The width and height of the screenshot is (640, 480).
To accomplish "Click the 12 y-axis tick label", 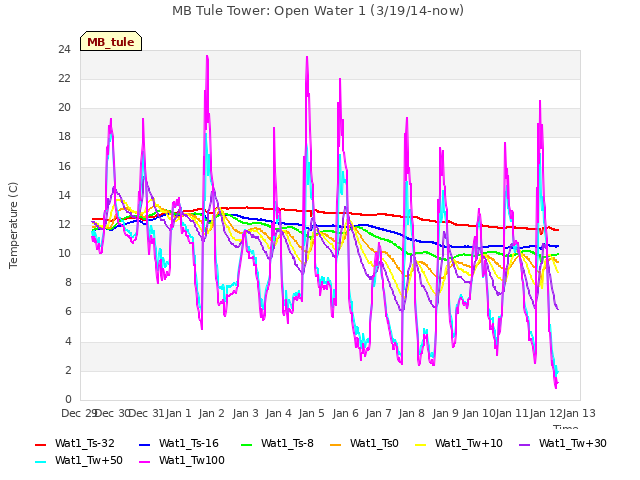I will (65, 224).
